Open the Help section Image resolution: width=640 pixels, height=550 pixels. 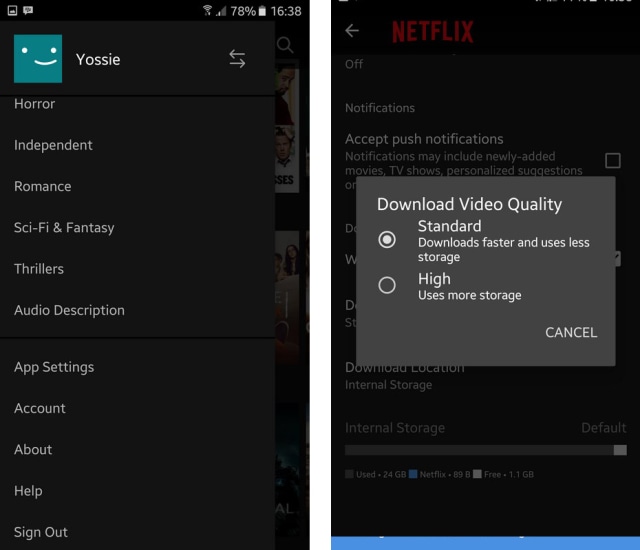(28, 490)
